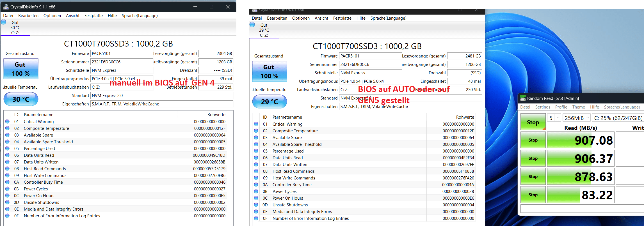Click CrystalDiskInfo app icon in left title bar
Screen dimensions: 644x226
6,7
